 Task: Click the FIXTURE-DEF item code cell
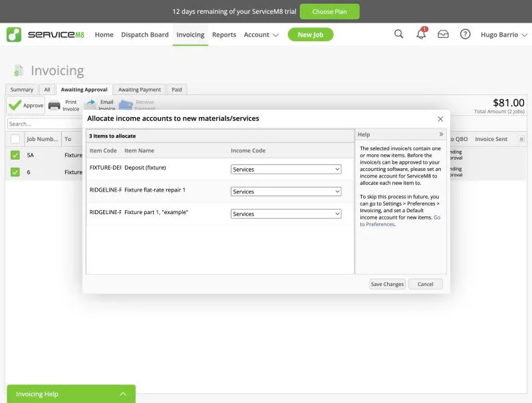pos(106,168)
